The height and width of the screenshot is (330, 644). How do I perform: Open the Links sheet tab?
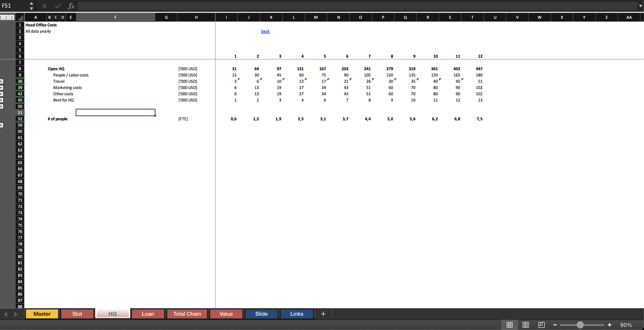click(297, 314)
